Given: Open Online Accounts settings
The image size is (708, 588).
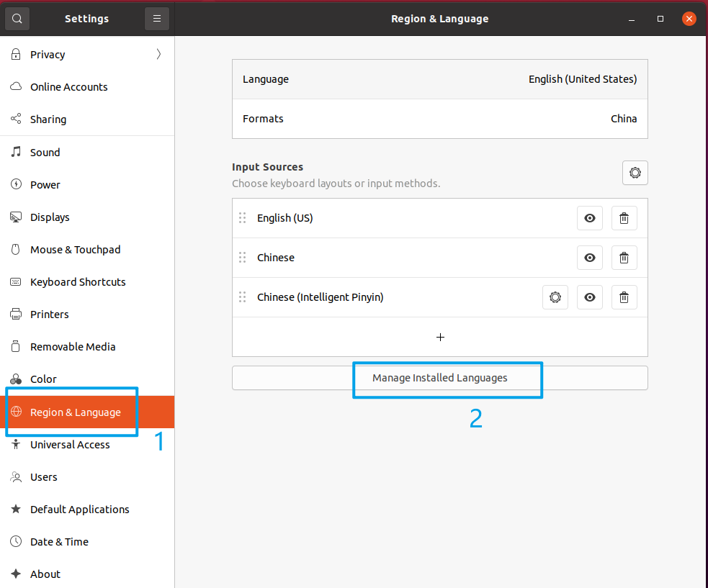Looking at the screenshot, I should [x=87, y=86].
